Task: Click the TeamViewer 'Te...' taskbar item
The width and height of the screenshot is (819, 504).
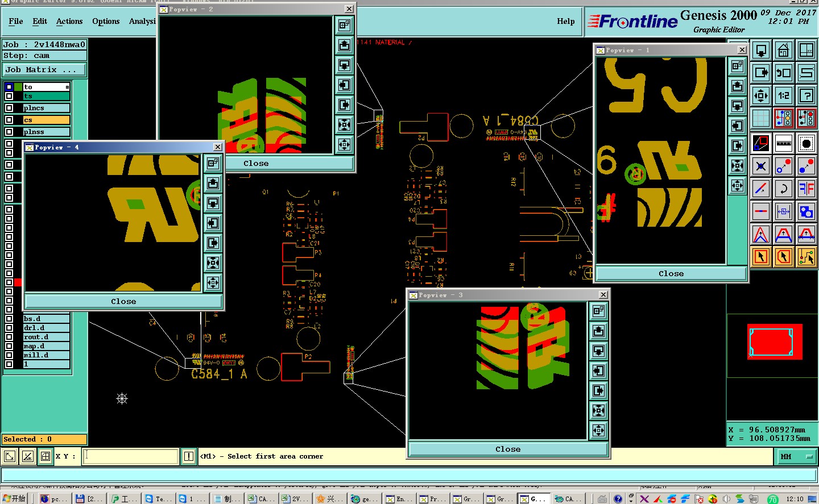Action: tap(158, 499)
